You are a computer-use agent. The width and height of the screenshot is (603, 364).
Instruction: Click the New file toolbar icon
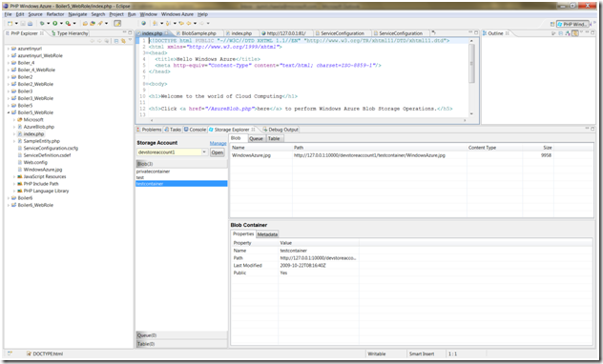tap(10, 24)
